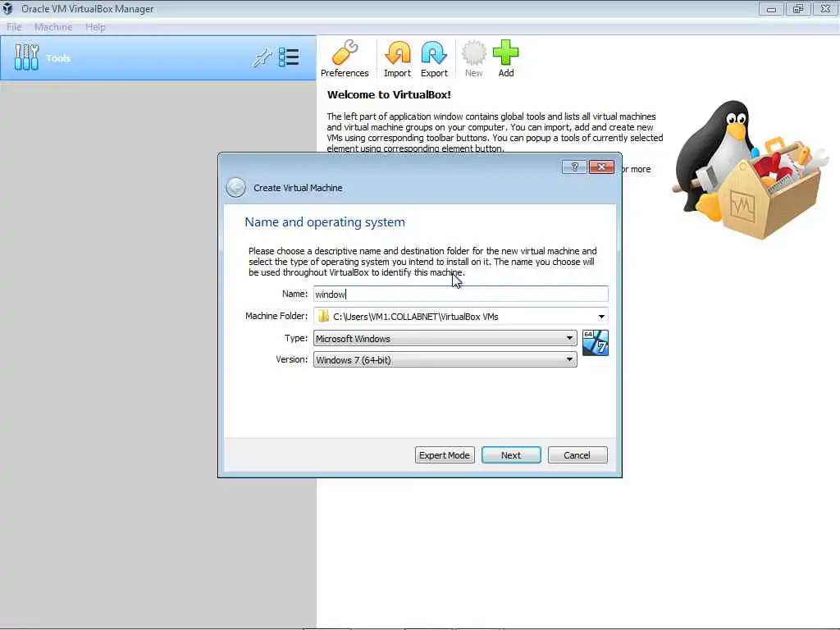The width and height of the screenshot is (840, 630).
Task: Select the Tools icon in left panel
Action: (x=26, y=57)
